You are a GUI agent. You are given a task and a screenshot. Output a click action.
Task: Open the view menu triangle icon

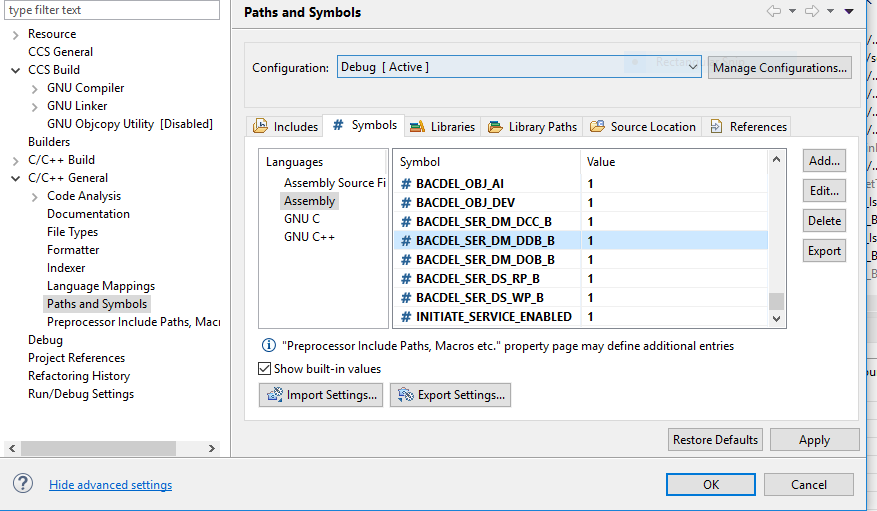tap(849, 12)
